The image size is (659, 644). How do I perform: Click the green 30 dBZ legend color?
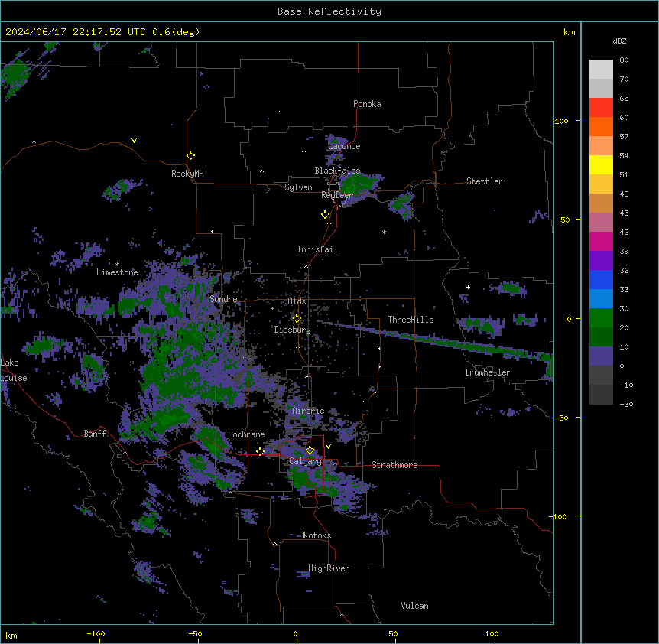tap(601, 318)
